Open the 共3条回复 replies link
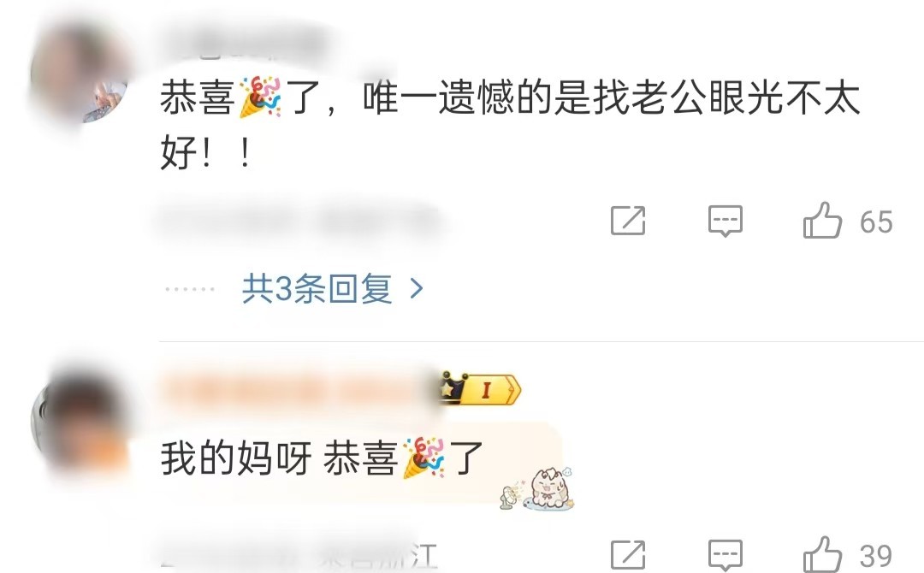The height and width of the screenshot is (573, 924). click(317, 288)
